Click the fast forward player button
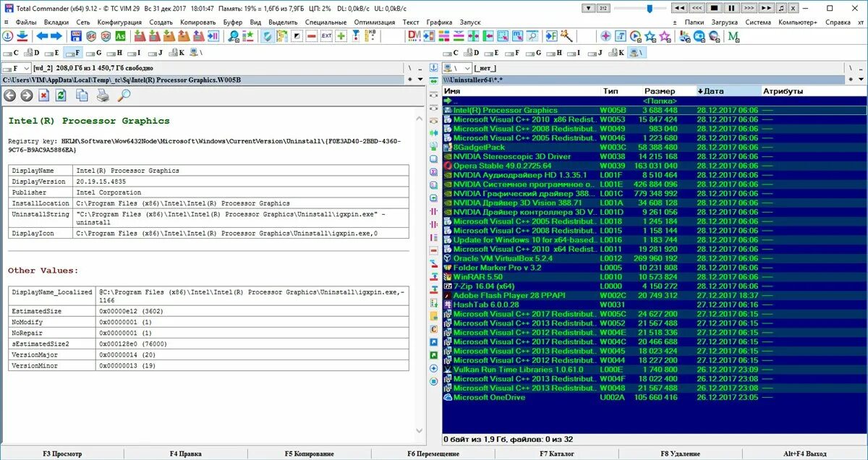The width and height of the screenshot is (868, 460). [766, 8]
